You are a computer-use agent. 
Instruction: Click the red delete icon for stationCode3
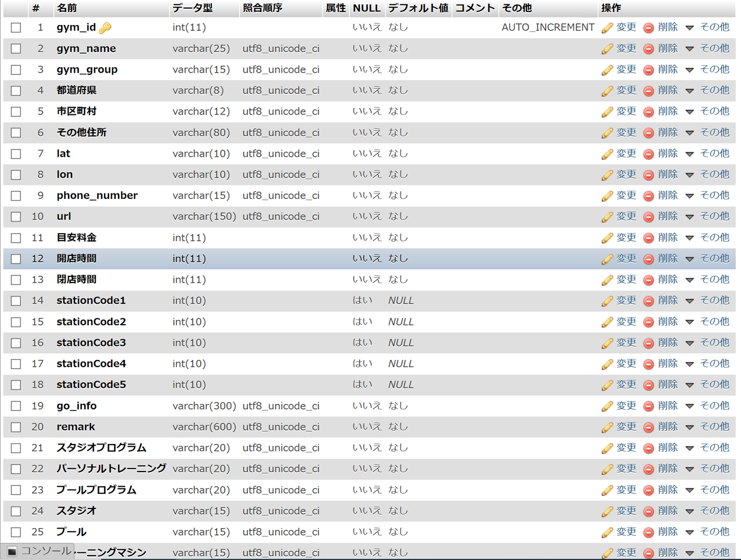click(x=648, y=343)
